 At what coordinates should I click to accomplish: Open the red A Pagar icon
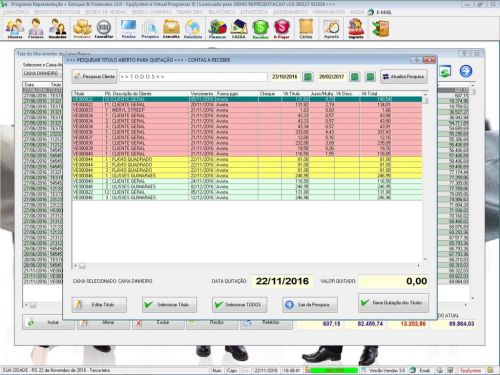tap(282, 28)
